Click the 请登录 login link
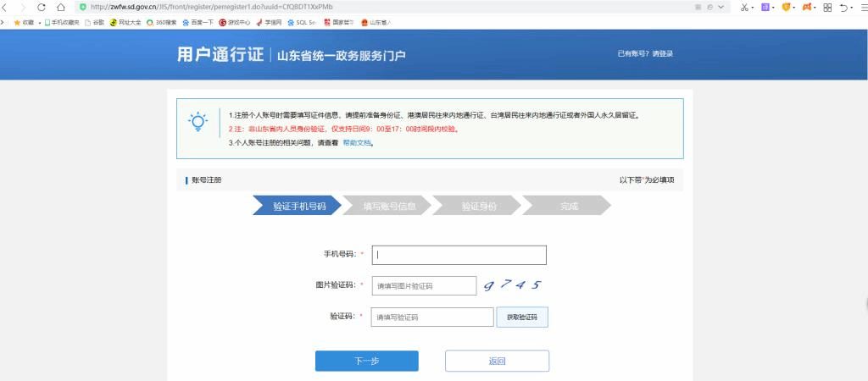Screen dimensions: 868x381 pyautogui.click(x=662, y=54)
